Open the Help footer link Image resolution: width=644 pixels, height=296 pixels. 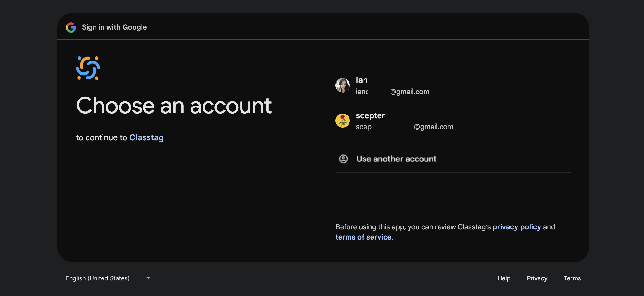pyautogui.click(x=504, y=278)
